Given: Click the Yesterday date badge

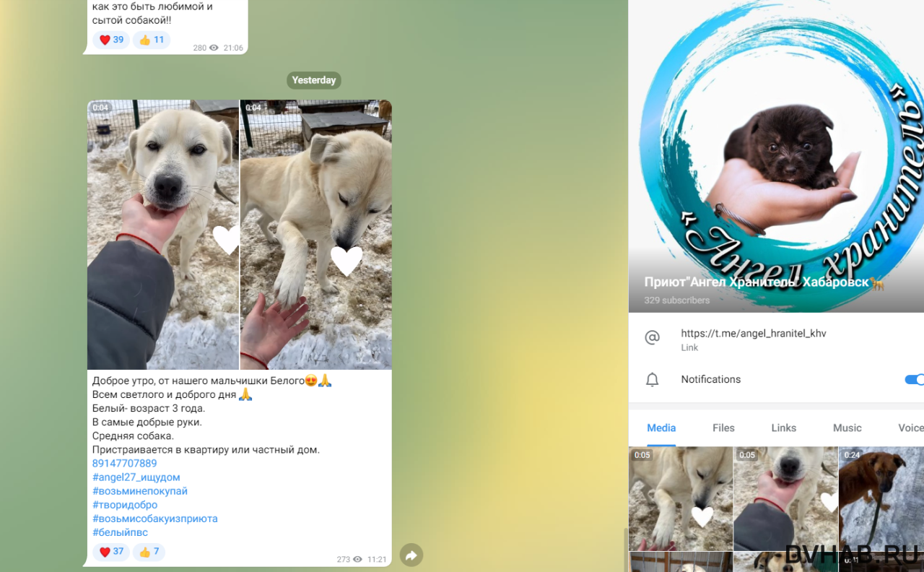Looking at the screenshot, I should (x=314, y=80).
